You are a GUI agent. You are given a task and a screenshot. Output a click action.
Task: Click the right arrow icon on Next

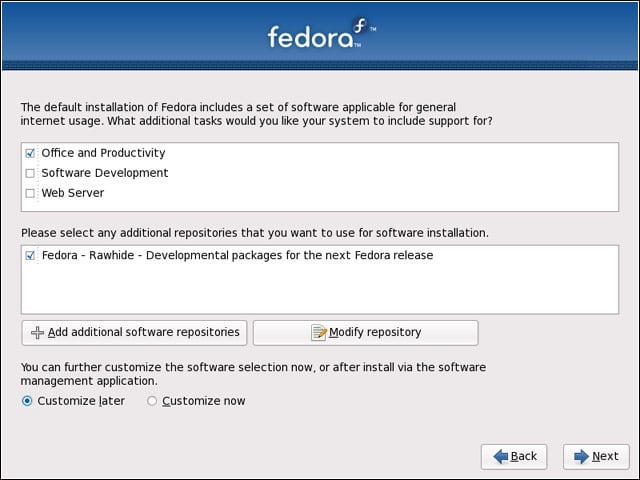(x=581, y=456)
